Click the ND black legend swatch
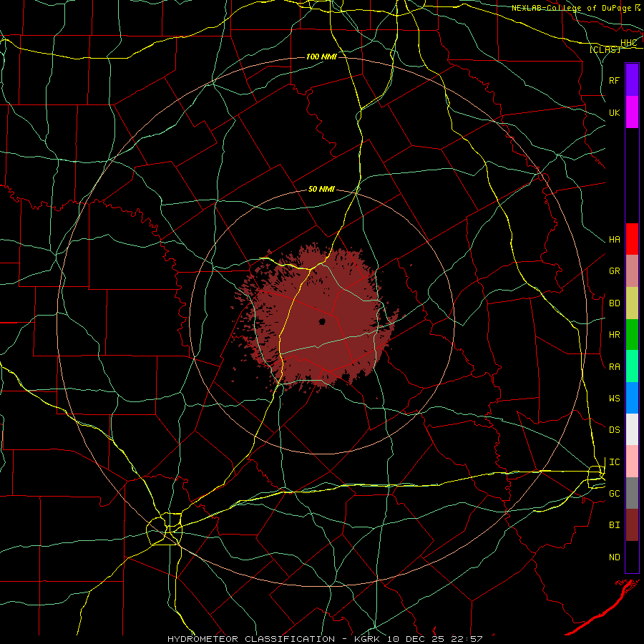This screenshot has height=644, width=644. click(x=632, y=557)
